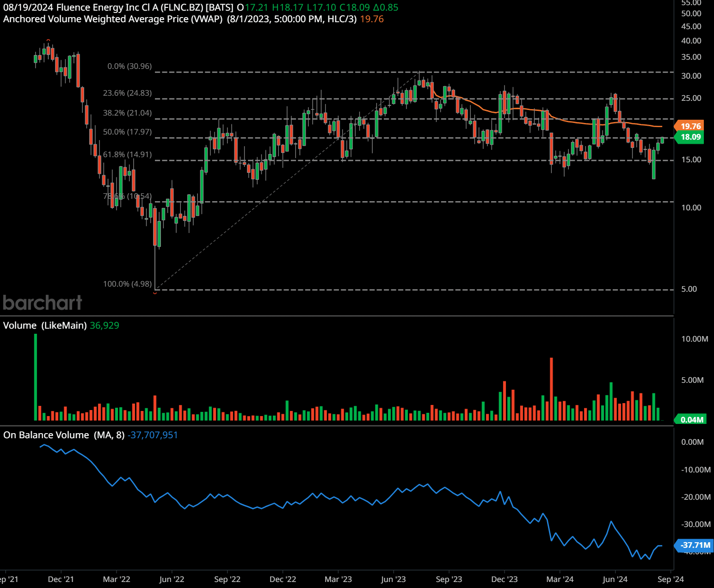
Task: Click the 40.00 price axis label
Action: (x=691, y=41)
